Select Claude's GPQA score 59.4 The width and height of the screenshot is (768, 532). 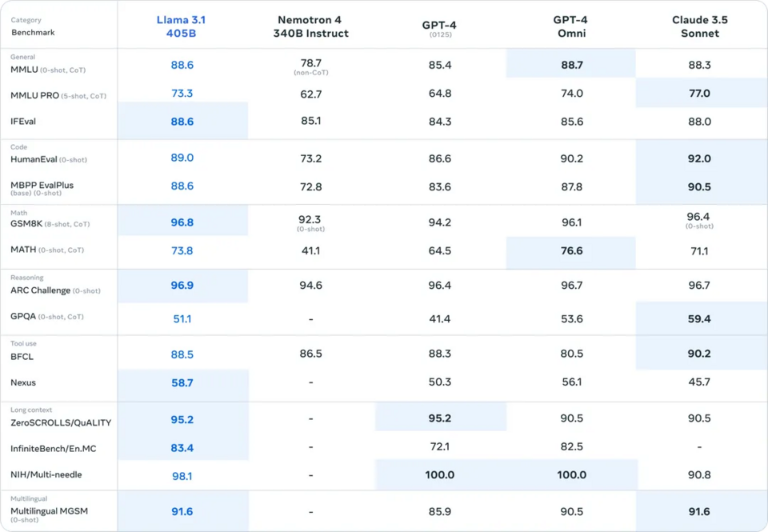(x=699, y=319)
